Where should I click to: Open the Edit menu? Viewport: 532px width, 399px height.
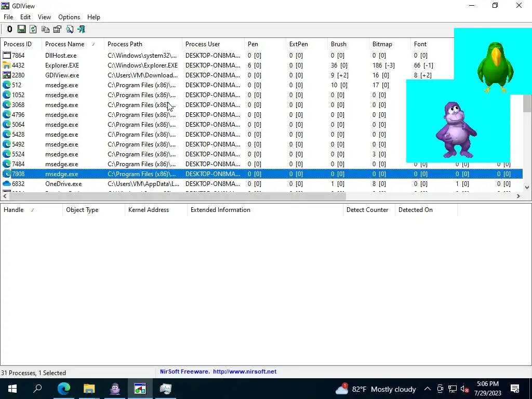25,17
